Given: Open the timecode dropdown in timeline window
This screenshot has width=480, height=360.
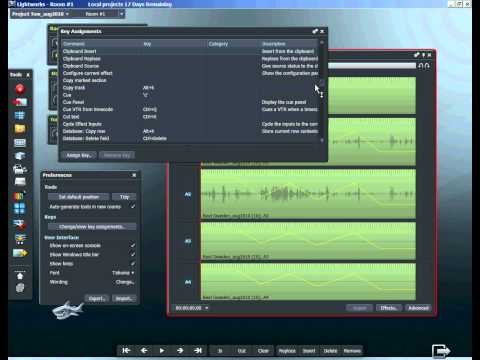Looking at the screenshot, I should click(x=207, y=308).
